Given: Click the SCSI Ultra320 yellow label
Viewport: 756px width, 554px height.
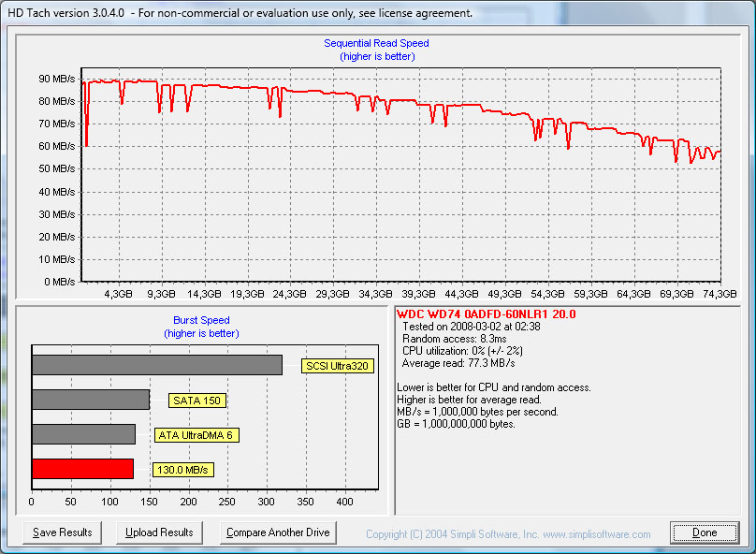Looking at the screenshot, I should click(337, 366).
